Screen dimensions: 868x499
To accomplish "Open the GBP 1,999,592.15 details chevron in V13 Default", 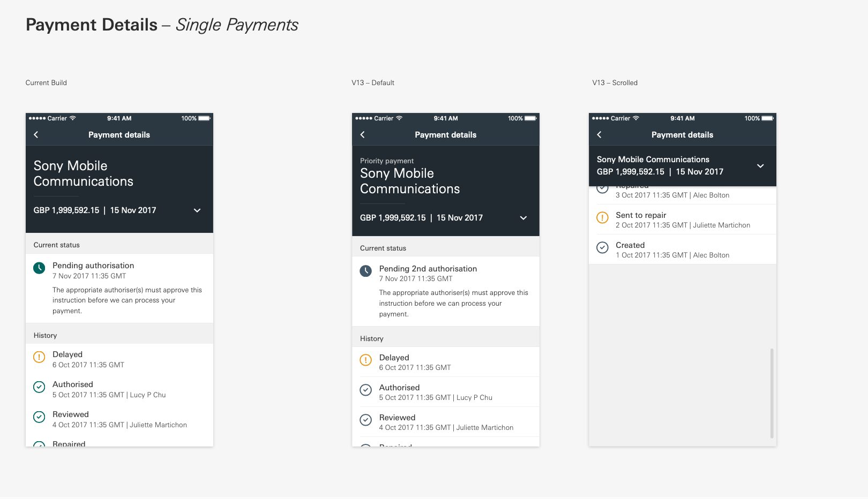I will tap(523, 218).
